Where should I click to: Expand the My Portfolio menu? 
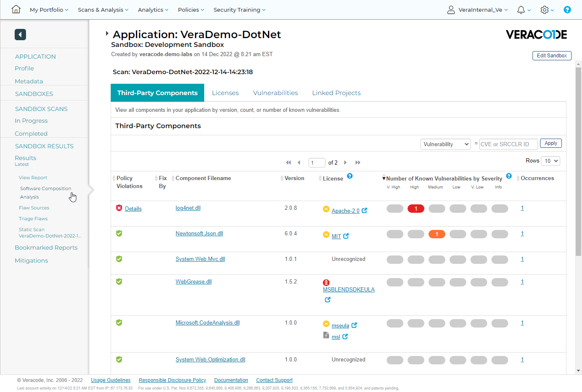click(49, 10)
